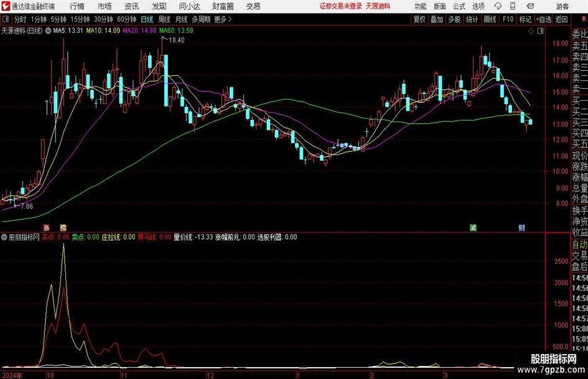Click the 庄拉线: 0.00 indicator label

click(x=118, y=237)
